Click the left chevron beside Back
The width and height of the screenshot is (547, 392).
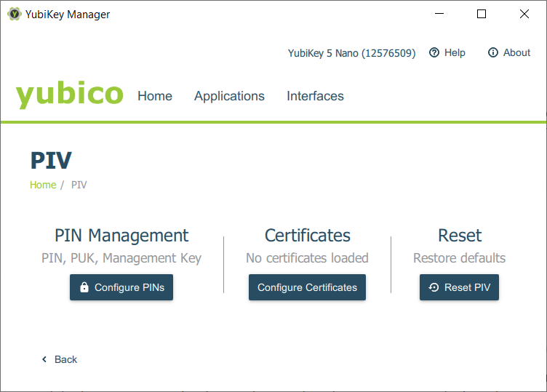click(44, 359)
